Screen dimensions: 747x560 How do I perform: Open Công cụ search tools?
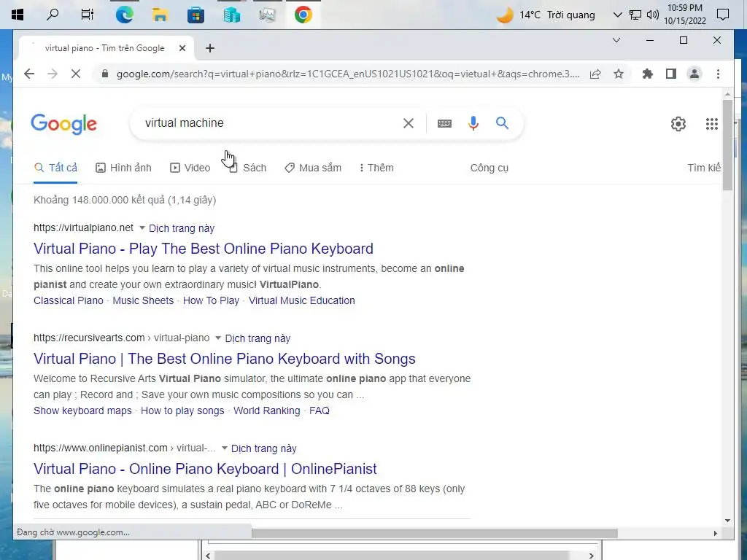tap(489, 168)
